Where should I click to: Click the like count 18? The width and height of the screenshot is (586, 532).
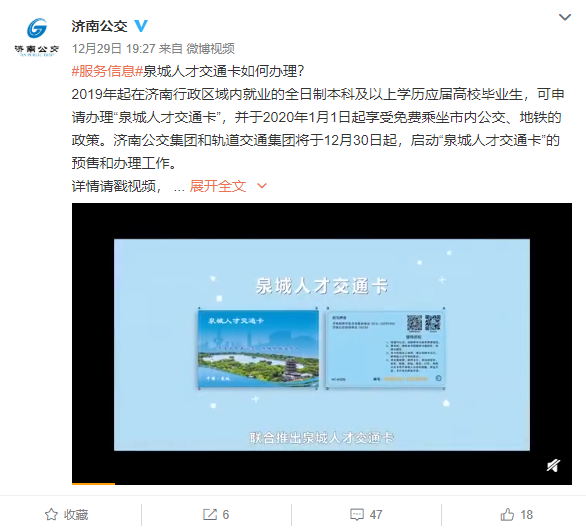point(526,514)
